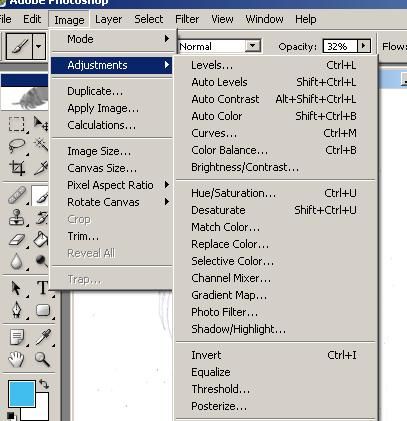407x421 pixels.
Task: Choose Photo Filter... adjustment
Action: [x=275, y=312]
